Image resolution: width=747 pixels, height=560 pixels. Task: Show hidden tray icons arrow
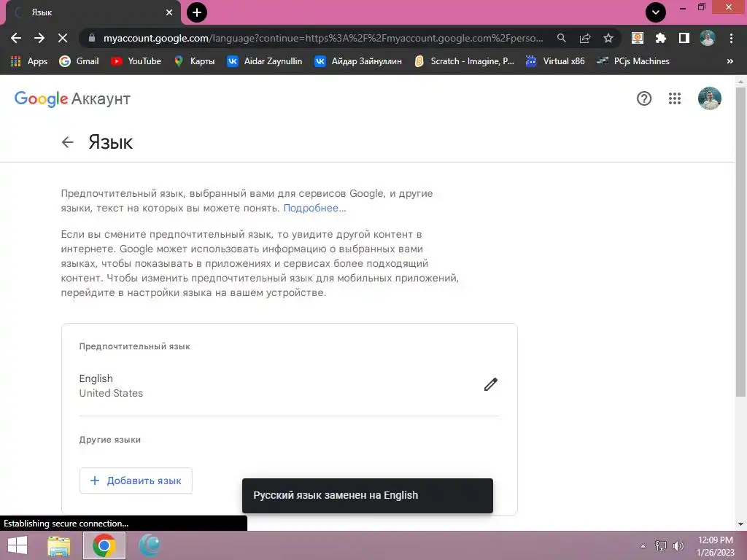tap(643, 546)
